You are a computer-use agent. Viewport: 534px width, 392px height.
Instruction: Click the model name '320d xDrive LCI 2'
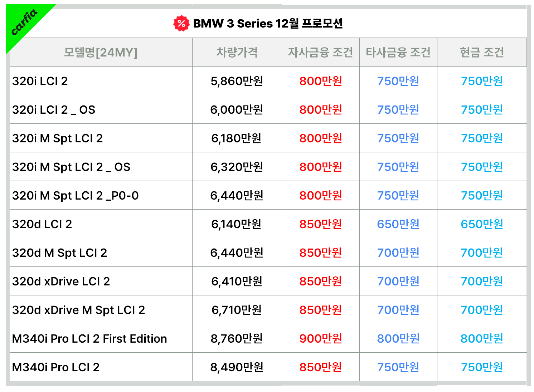coord(61,281)
